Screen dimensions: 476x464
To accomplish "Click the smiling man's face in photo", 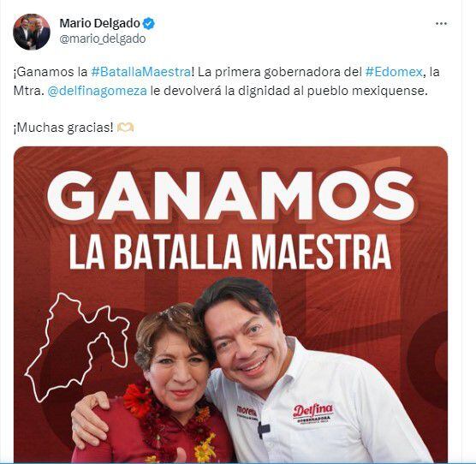I will coord(246,344).
